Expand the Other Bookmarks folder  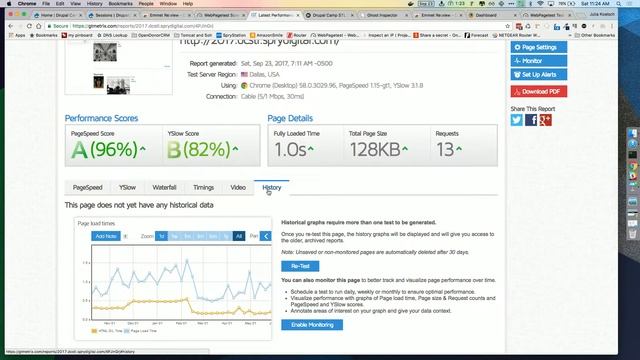point(595,36)
